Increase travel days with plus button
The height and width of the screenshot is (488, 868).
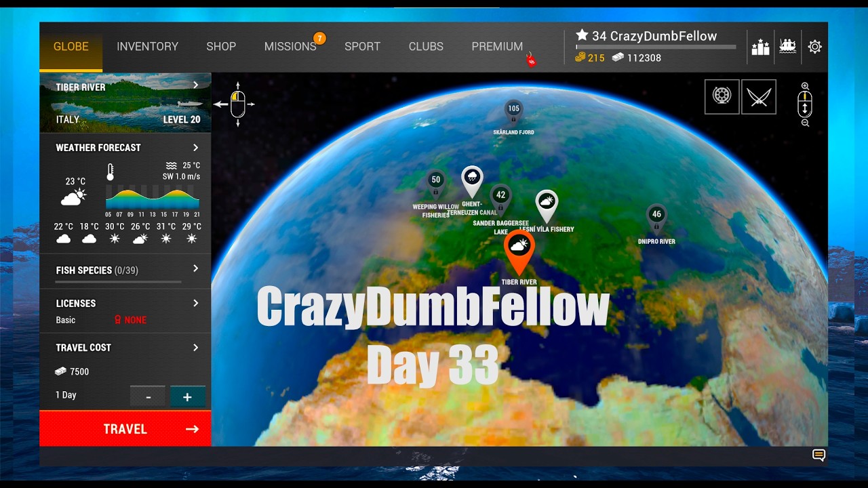point(188,396)
